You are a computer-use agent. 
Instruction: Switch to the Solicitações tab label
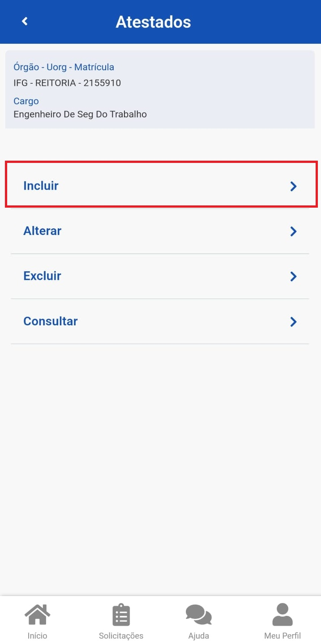tap(121, 635)
